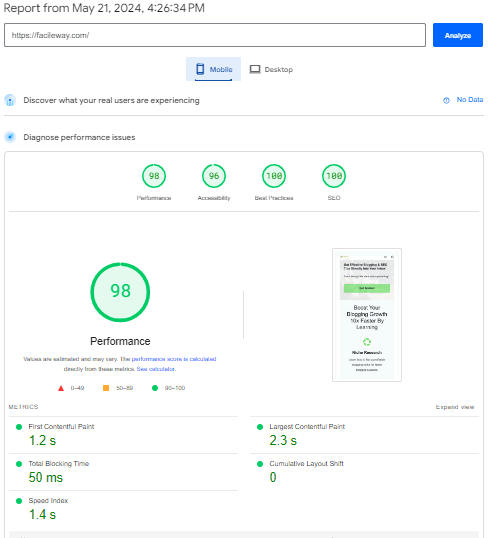Toggle Expand view for metrics
Image resolution: width=489 pixels, height=538 pixels.
455,407
